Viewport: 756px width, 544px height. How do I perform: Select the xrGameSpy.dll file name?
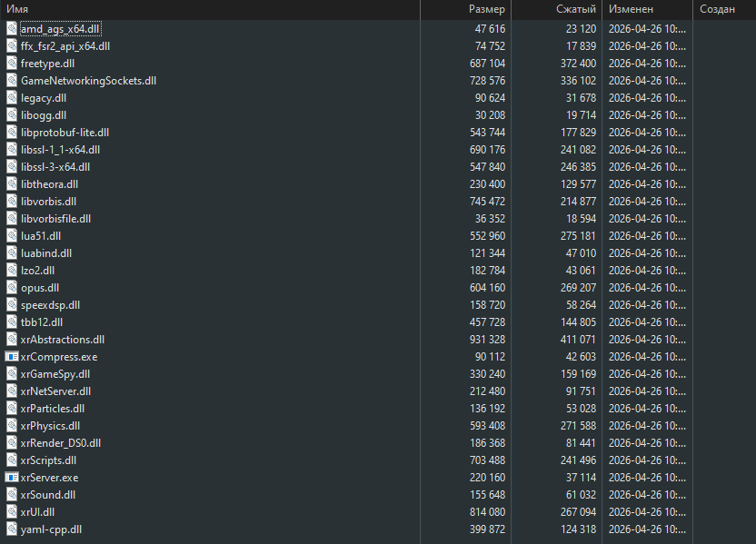point(55,374)
